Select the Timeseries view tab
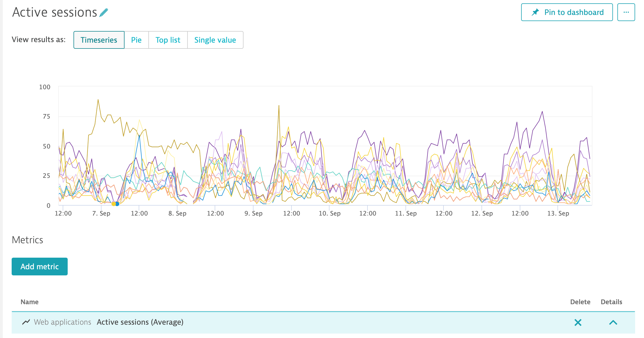644x338 pixels. point(99,40)
